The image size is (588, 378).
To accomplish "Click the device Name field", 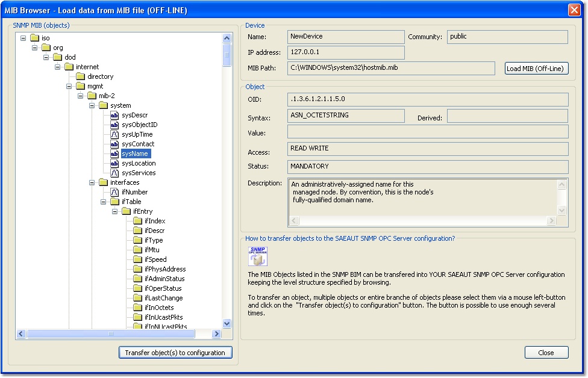I will click(346, 37).
